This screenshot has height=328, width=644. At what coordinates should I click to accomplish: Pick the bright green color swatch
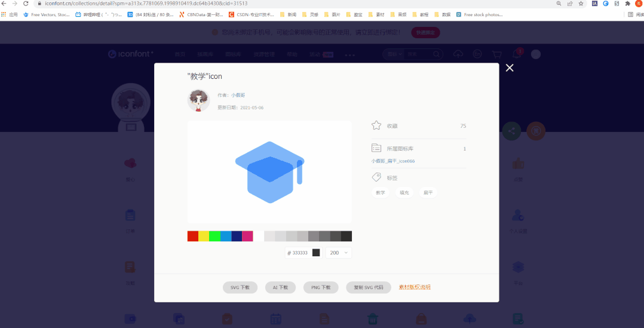click(215, 237)
